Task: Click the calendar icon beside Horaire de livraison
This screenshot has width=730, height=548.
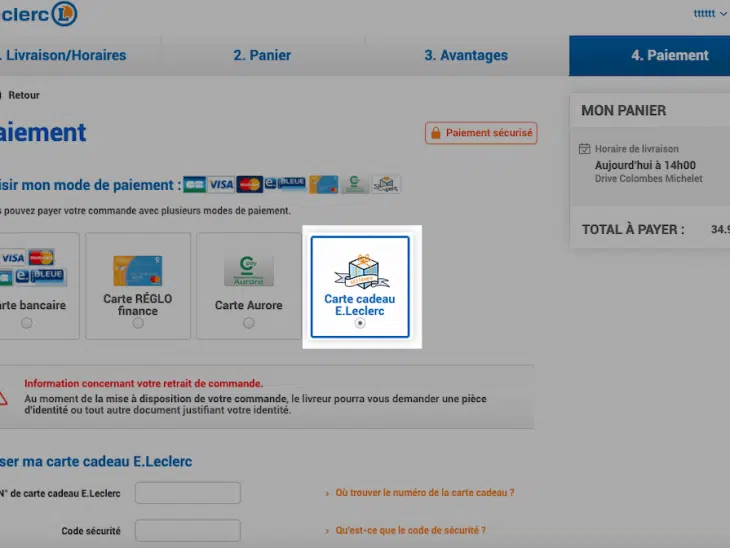Action: [584, 149]
